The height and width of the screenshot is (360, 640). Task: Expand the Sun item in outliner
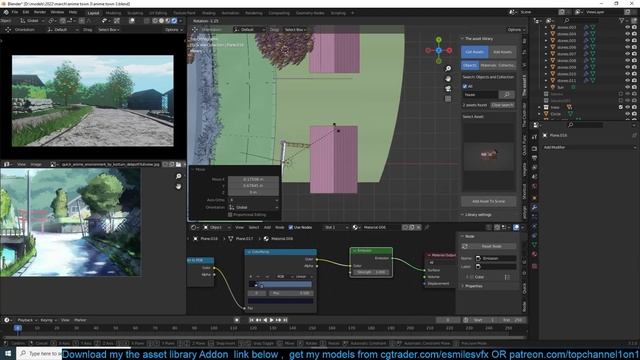tap(546, 87)
